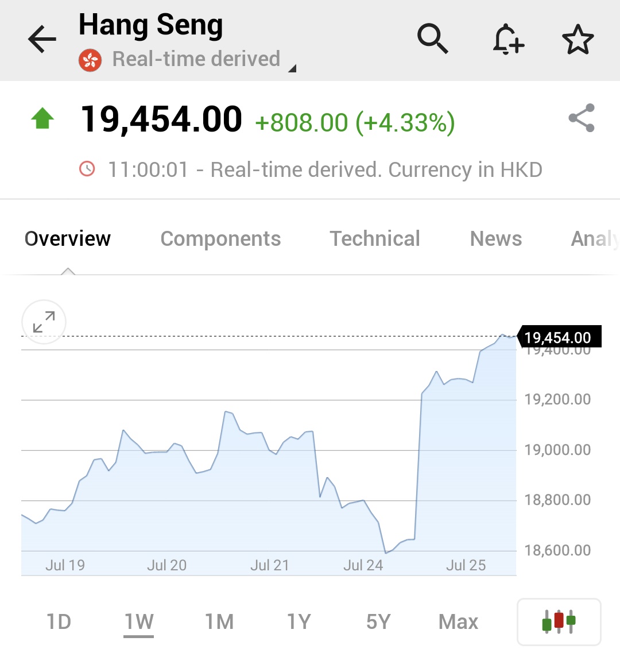Share the Hang Seng quote
This screenshot has width=620, height=672.
coord(582,118)
